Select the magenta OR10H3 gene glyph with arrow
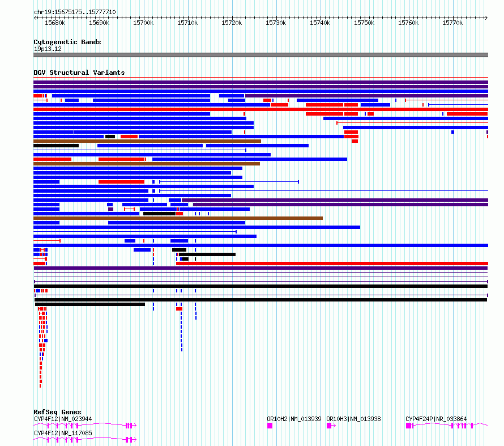Viewport: 504px width, 446px height. click(x=331, y=426)
